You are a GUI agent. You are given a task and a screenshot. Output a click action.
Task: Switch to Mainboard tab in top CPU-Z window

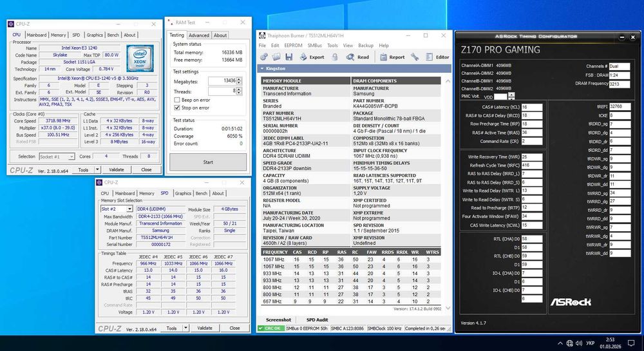[37, 35]
